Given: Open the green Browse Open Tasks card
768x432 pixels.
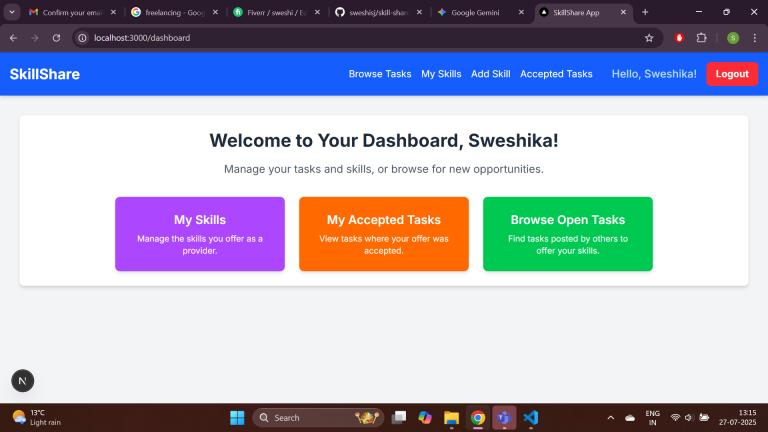Looking at the screenshot, I should coord(567,233).
